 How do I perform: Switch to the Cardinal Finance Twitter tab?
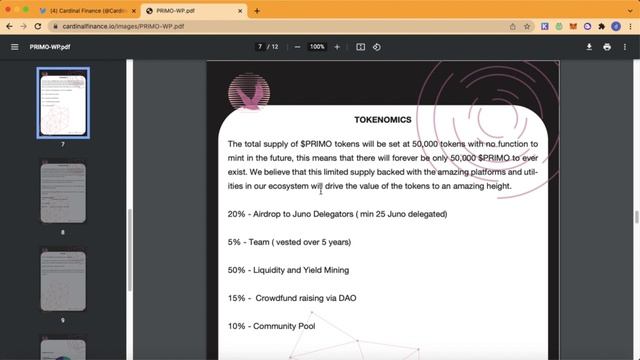[88, 11]
